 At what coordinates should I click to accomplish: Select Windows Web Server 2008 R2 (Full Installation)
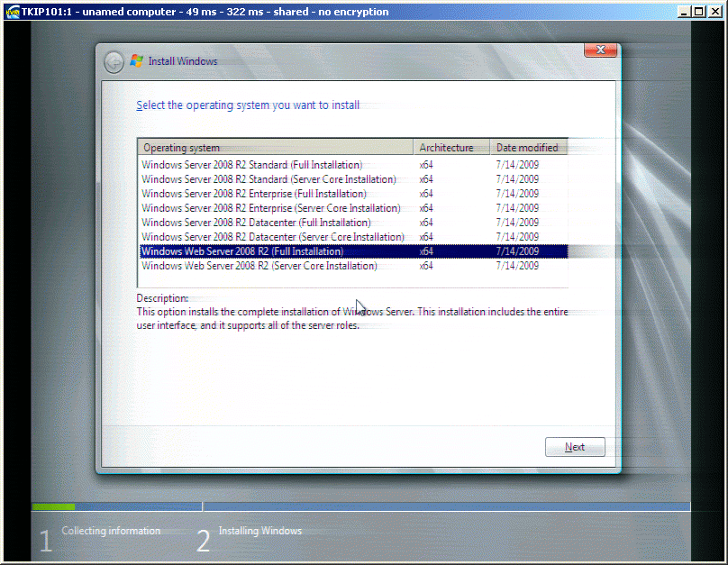click(354, 251)
